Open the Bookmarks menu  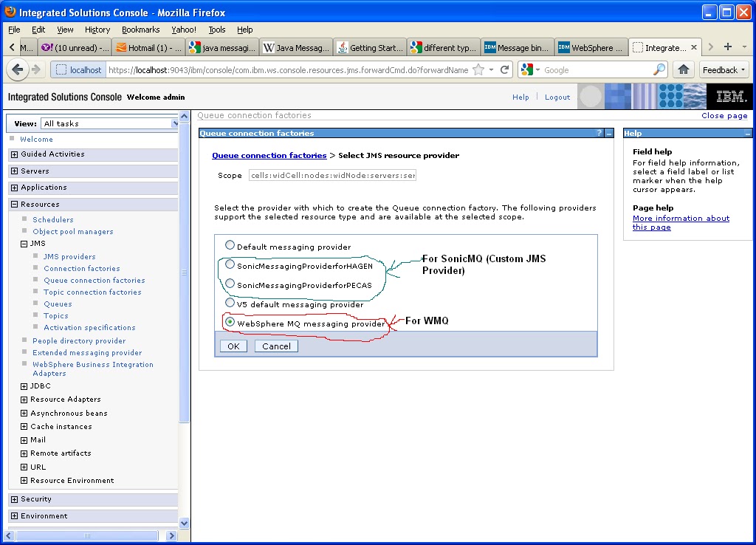coord(140,30)
